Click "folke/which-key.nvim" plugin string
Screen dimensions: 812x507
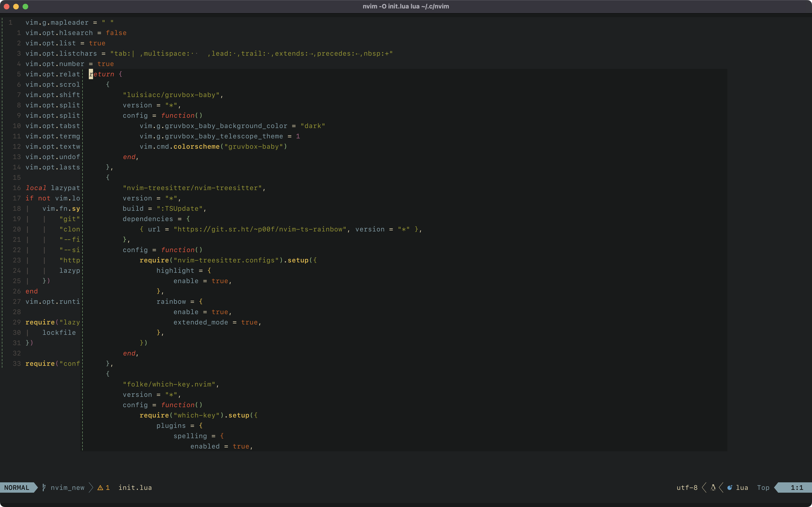pos(169,384)
